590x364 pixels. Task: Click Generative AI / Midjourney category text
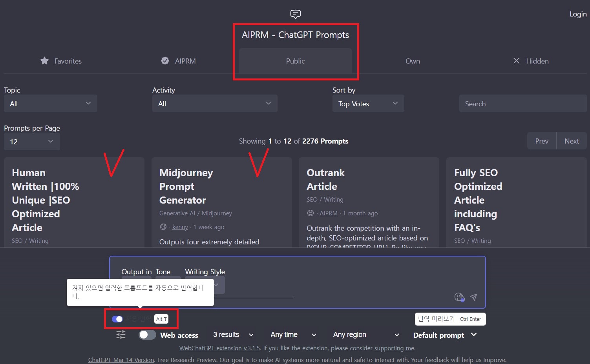(195, 213)
